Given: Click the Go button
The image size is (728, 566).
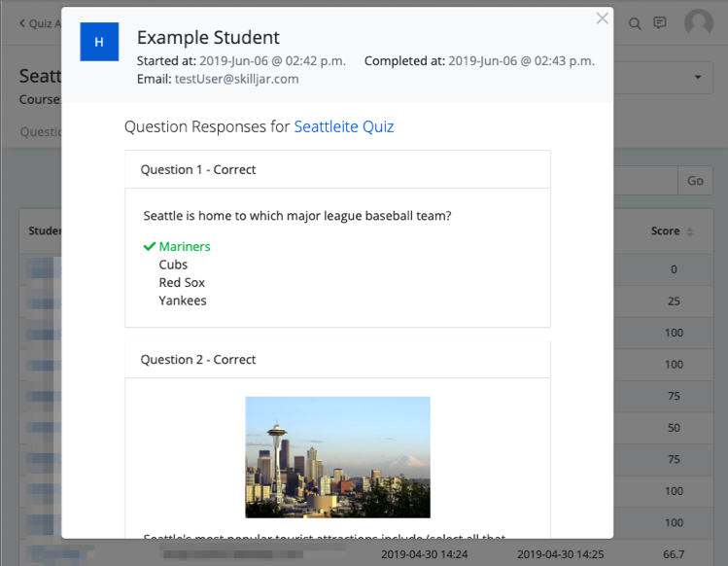Looking at the screenshot, I should 695,180.
